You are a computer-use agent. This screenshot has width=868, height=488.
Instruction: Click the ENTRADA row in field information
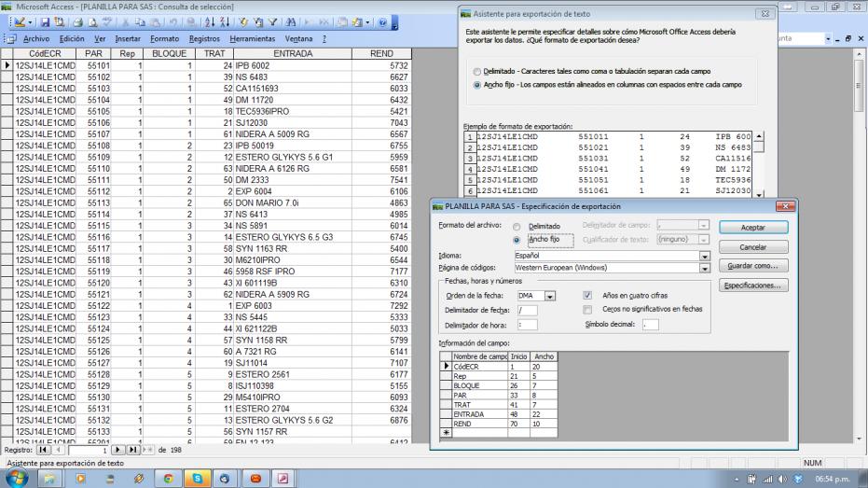(499, 414)
